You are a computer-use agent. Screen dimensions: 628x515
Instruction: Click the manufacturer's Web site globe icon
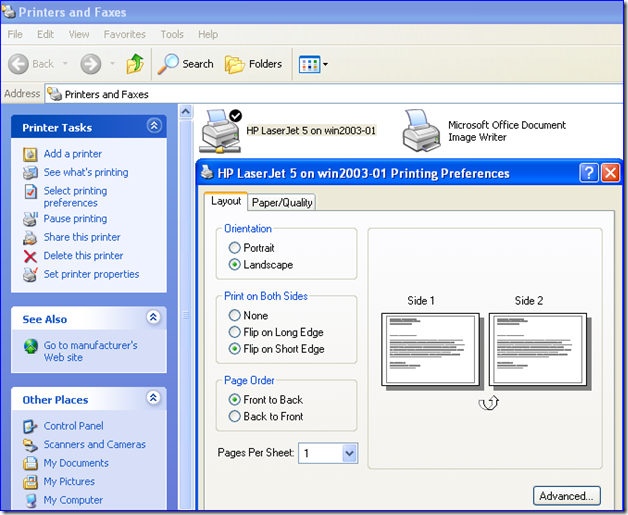31,346
